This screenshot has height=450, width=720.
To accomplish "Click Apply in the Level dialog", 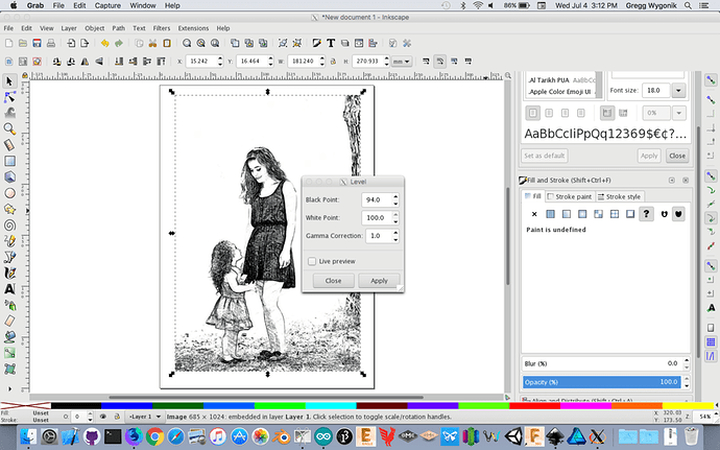I will (379, 281).
